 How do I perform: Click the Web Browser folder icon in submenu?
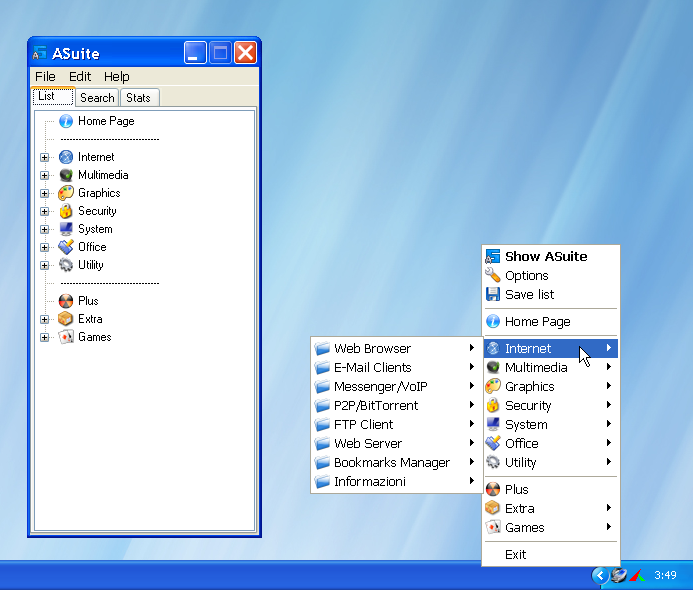pyautogui.click(x=322, y=348)
